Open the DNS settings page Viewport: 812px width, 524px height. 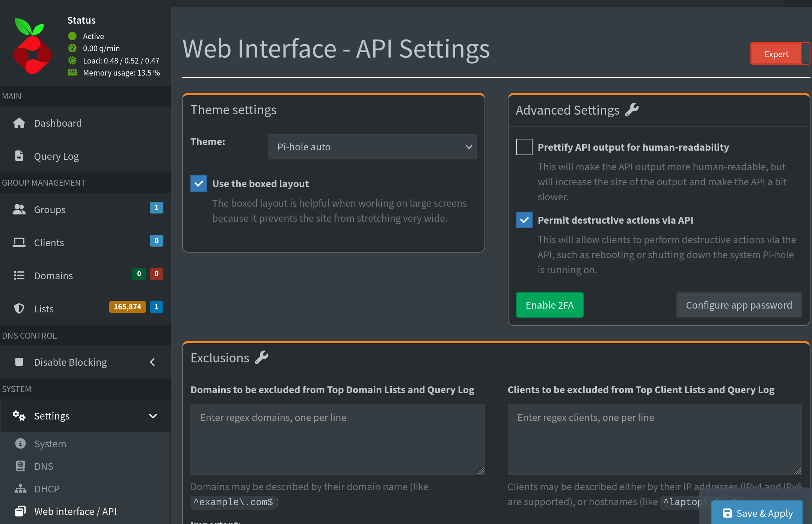(44, 466)
